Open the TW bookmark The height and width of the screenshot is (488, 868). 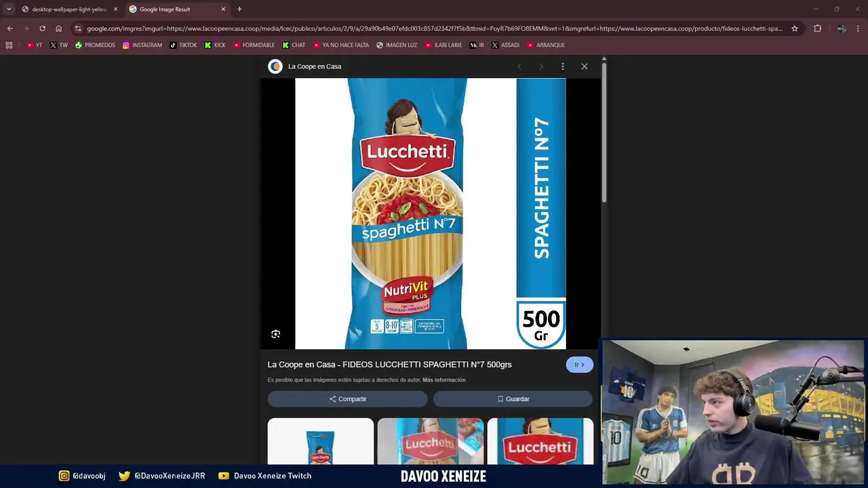59,45
